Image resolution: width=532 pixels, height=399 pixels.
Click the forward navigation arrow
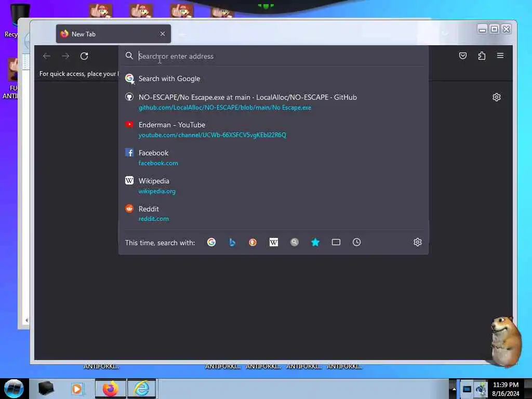point(65,56)
